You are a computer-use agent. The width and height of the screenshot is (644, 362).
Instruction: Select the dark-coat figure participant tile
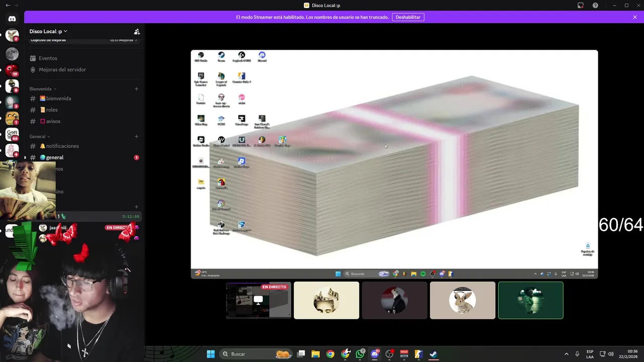pos(394,300)
